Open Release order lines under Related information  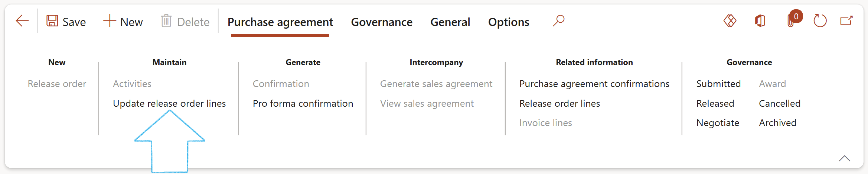point(560,103)
